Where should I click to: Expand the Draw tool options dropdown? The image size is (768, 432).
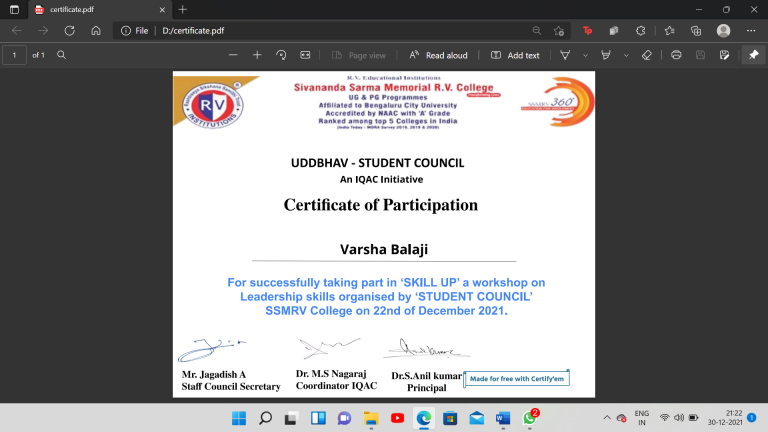click(585, 55)
